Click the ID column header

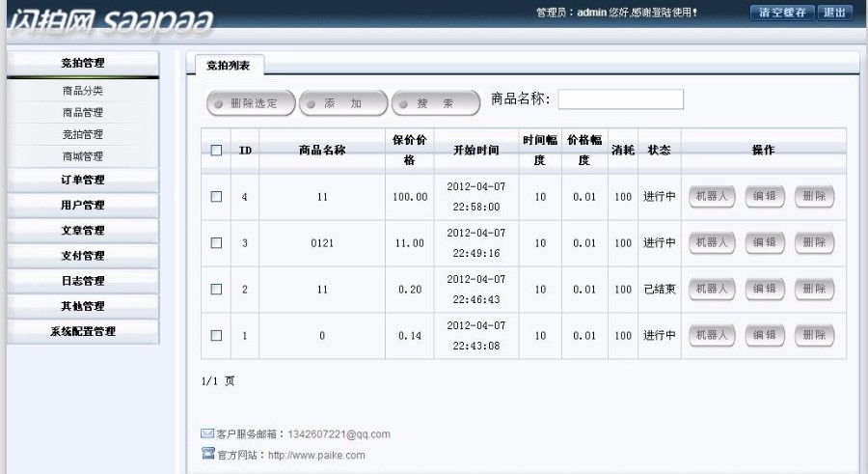coord(245,151)
